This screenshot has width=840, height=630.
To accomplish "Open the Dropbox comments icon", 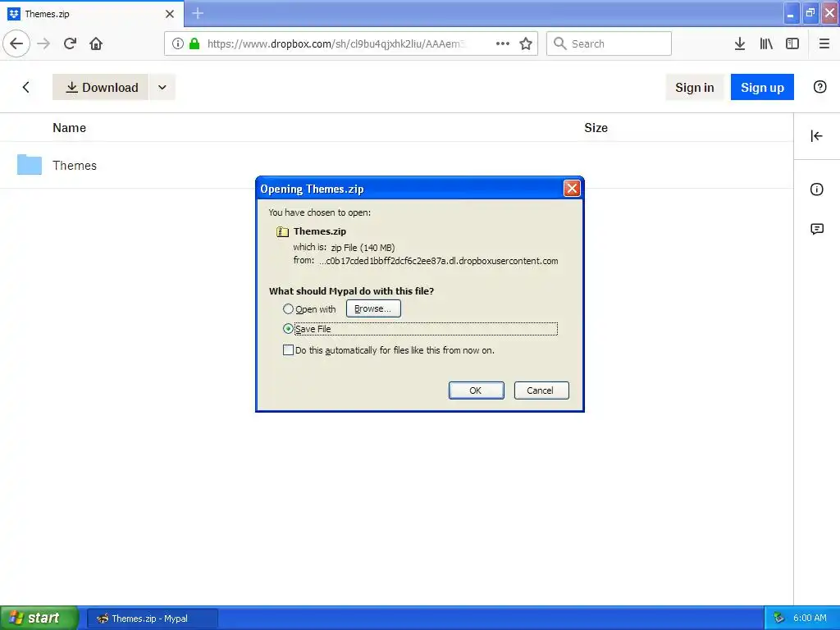I will coord(816,230).
